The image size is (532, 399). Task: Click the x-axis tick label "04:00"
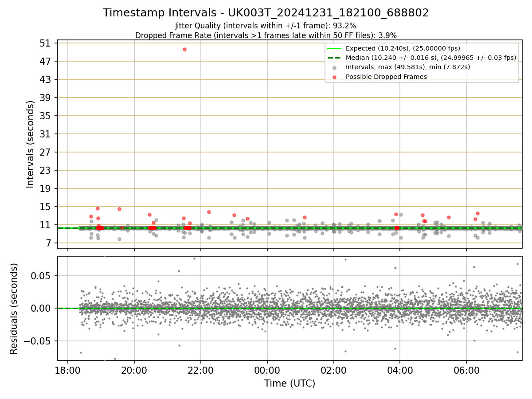pos(400,370)
